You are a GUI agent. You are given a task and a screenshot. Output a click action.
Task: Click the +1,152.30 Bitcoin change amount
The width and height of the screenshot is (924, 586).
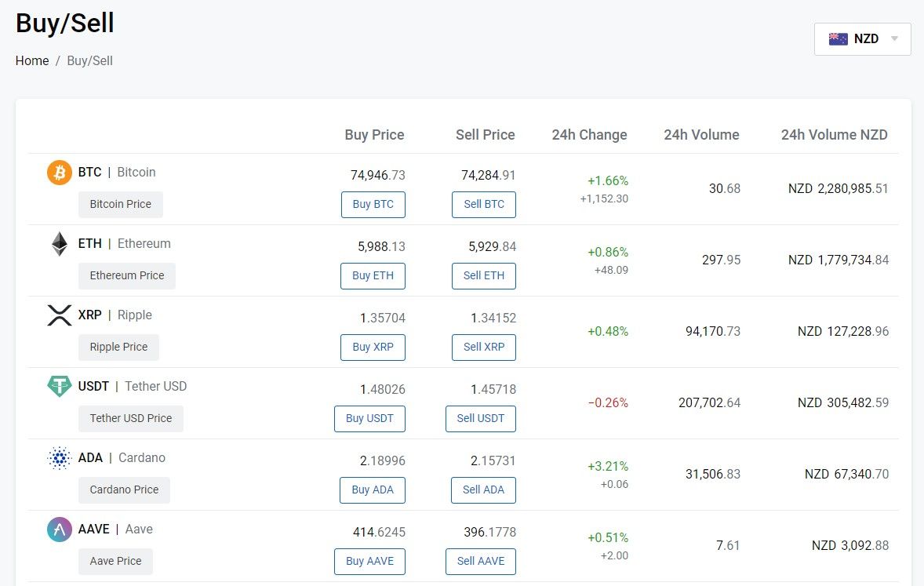click(604, 198)
